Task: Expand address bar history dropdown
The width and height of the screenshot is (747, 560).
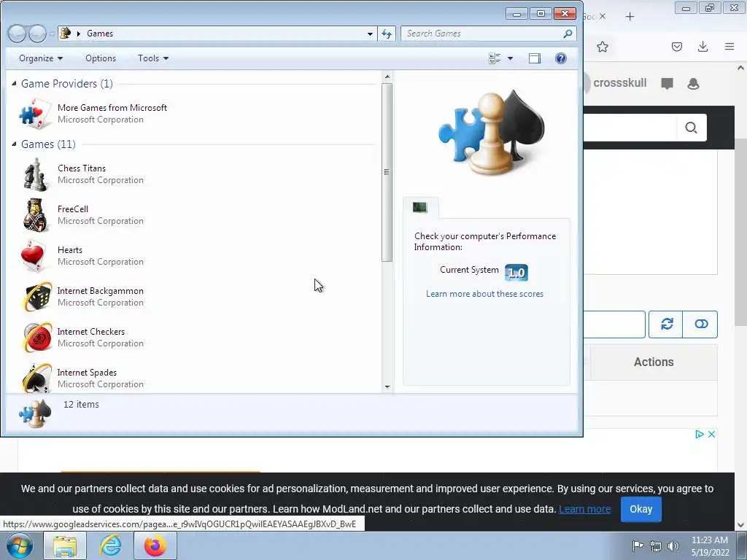Action: [x=370, y=34]
